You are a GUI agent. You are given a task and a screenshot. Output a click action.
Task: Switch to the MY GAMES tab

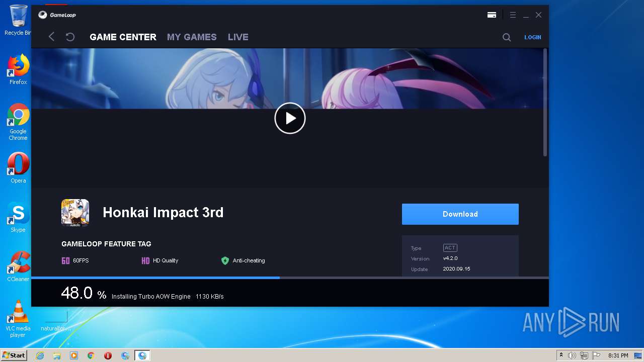192,37
